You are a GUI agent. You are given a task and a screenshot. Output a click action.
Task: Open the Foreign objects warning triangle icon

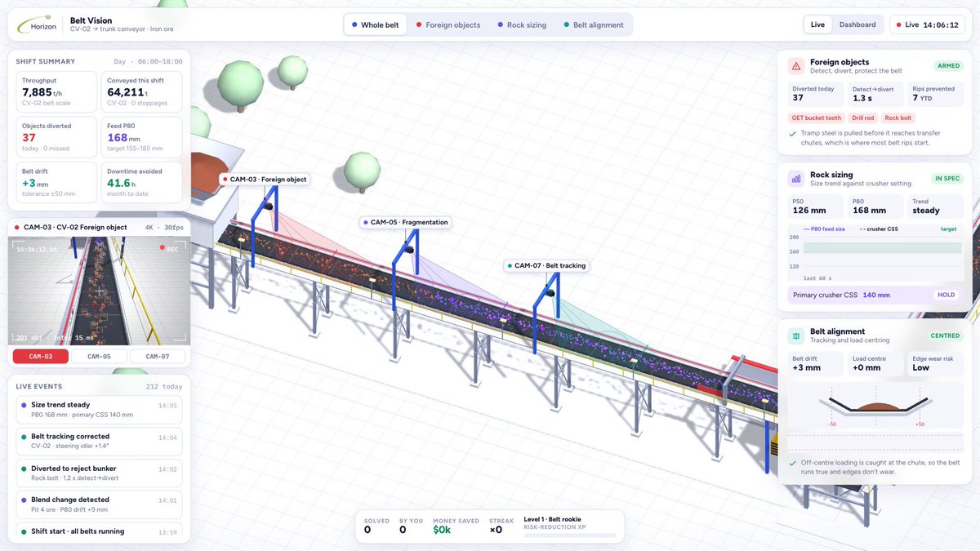tap(795, 66)
